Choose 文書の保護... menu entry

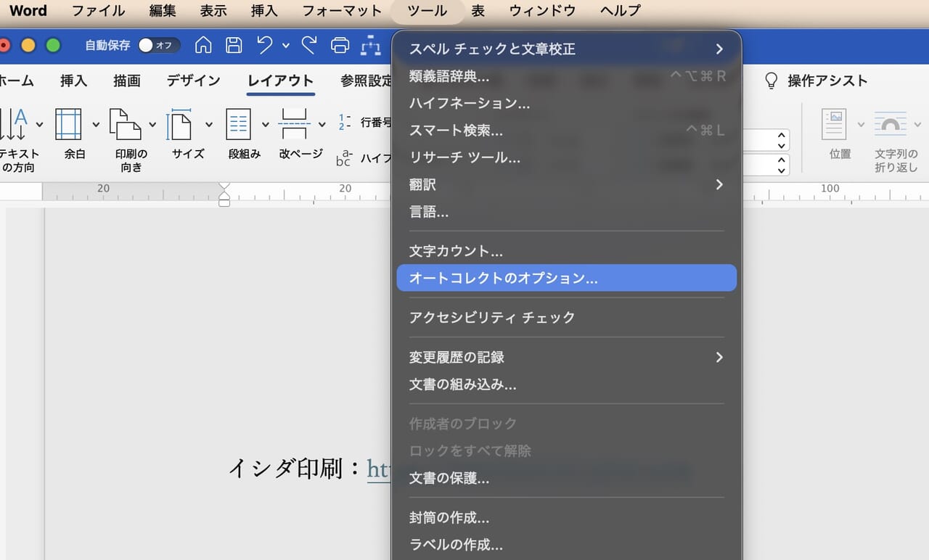click(x=567, y=478)
